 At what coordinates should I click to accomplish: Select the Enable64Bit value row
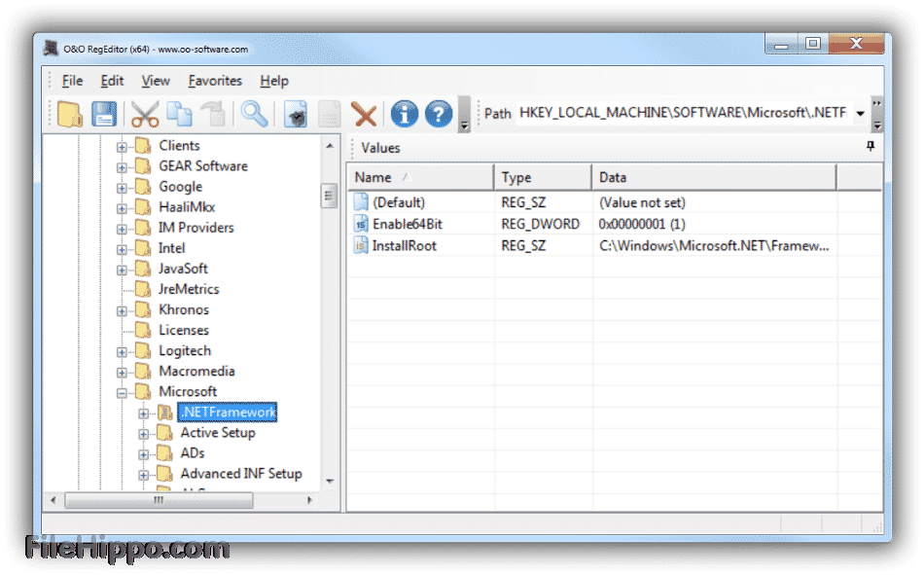coord(407,224)
